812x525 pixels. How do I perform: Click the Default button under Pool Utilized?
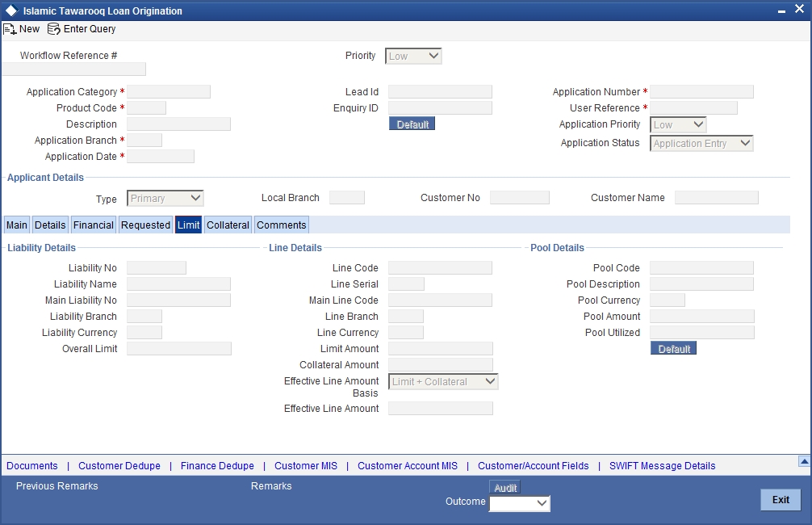coord(674,348)
